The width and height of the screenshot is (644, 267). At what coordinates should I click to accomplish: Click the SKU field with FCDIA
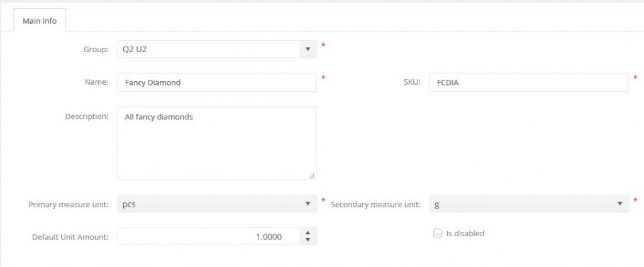pos(528,82)
